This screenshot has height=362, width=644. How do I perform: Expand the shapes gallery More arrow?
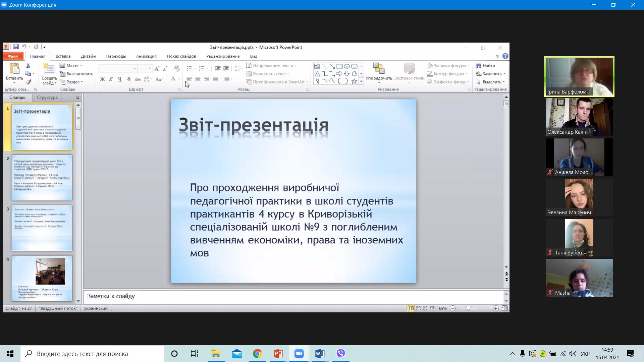point(361,81)
